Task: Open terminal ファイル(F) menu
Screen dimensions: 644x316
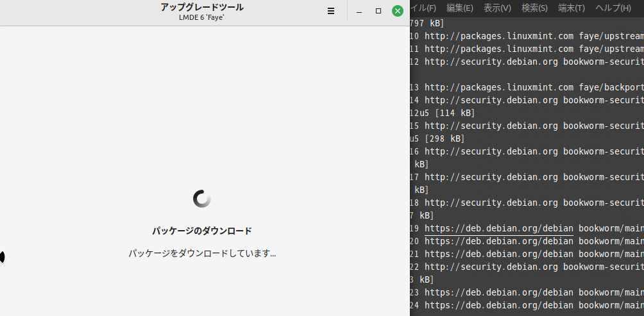Action: click(423, 8)
